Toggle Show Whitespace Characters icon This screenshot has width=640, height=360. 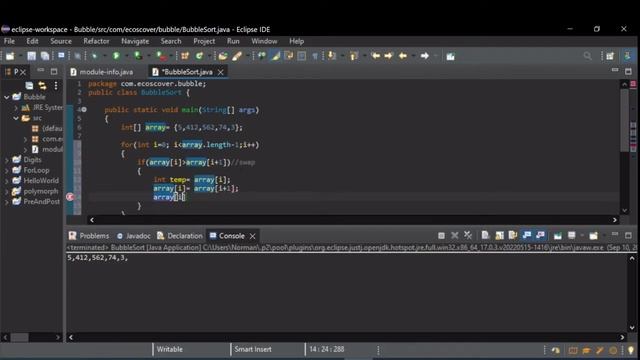pyautogui.click(x=315, y=56)
